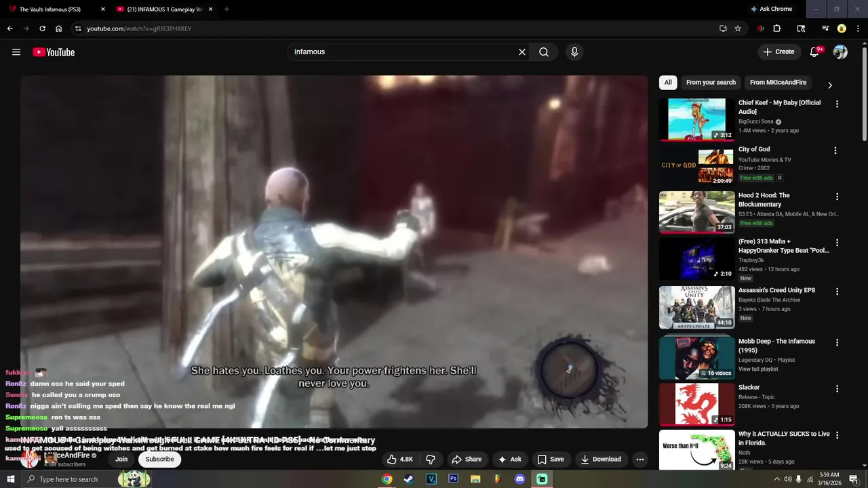Show hidden system tray icons
The image size is (868, 488).
777,479
